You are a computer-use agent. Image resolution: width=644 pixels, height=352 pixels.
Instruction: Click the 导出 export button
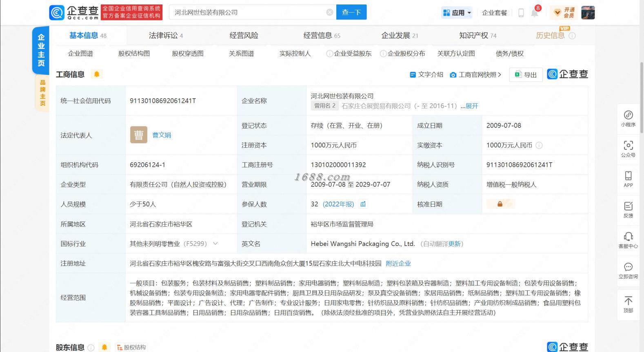(526, 75)
